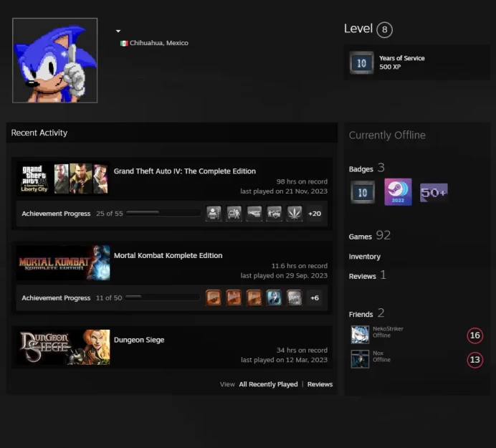The height and width of the screenshot is (448, 496).
Task: Click '11.6 hrs on record' text
Action: 299,266
